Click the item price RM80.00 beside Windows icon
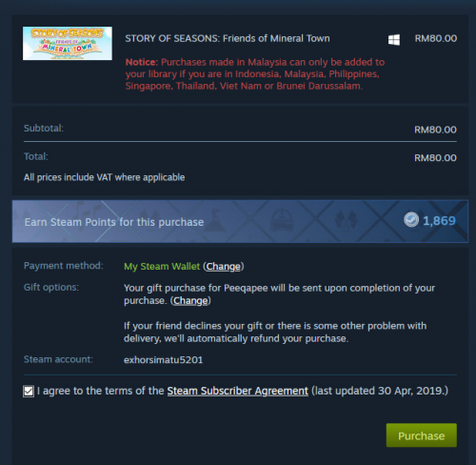Image resolution: width=476 pixels, height=465 pixels. coord(436,38)
